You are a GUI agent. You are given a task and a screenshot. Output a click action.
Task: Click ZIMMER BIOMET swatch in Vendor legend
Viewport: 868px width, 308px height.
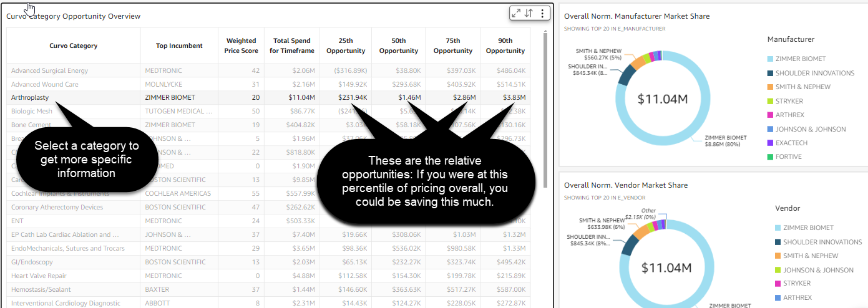click(778, 228)
